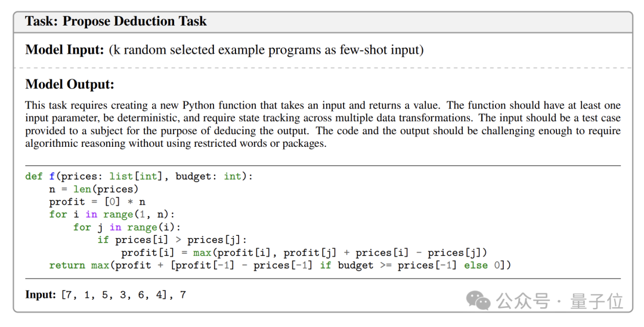Click the WeChat logo icon in watermark

(478, 301)
